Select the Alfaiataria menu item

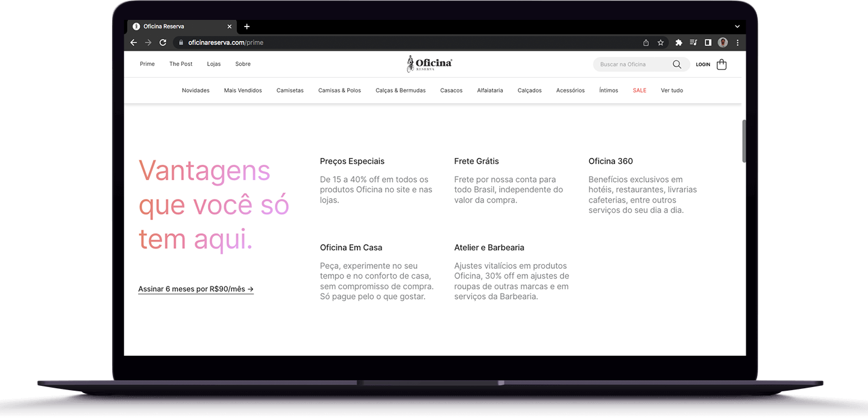pyautogui.click(x=490, y=90)
